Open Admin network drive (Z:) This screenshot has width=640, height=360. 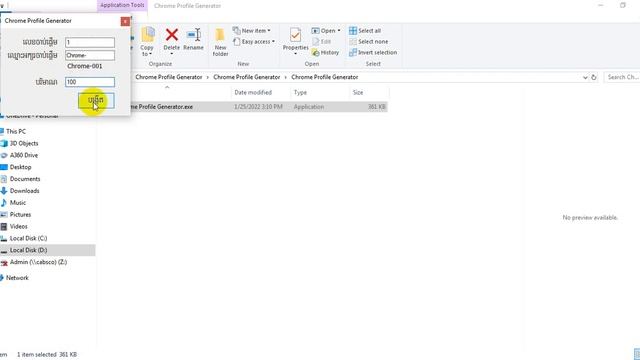point(38,262)
